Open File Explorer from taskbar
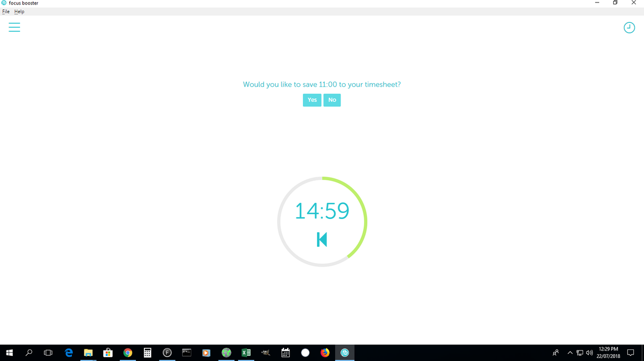Viewport: 644px width, 361px height. (88, 353)
